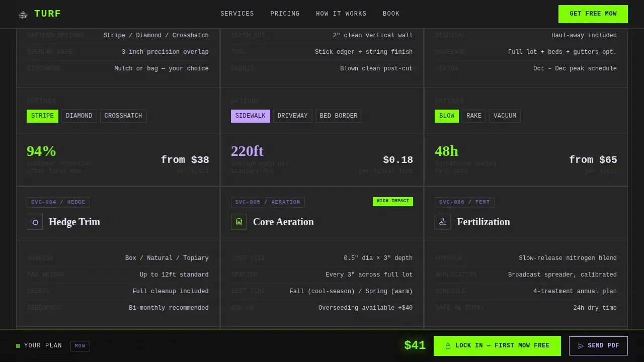Click the 48h turnaround stat
This screenshot has height=362, width=644.
(446, 151)
